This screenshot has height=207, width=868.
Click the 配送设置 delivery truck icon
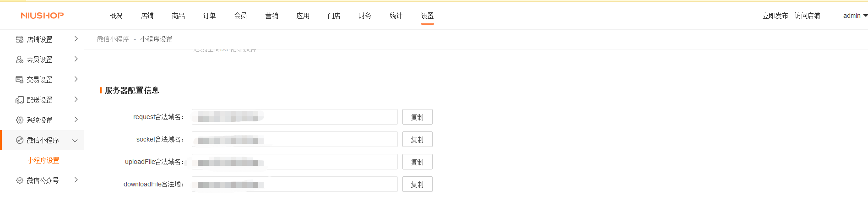click(19, 100)
